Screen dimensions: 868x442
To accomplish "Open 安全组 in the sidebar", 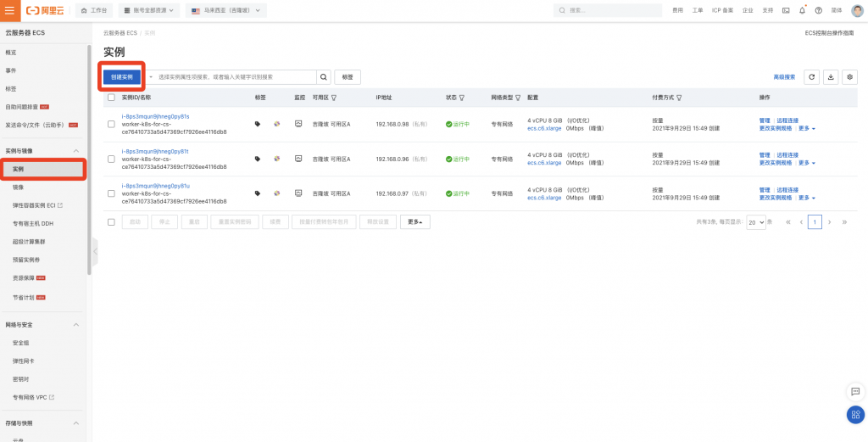I will tap(21, 343).
